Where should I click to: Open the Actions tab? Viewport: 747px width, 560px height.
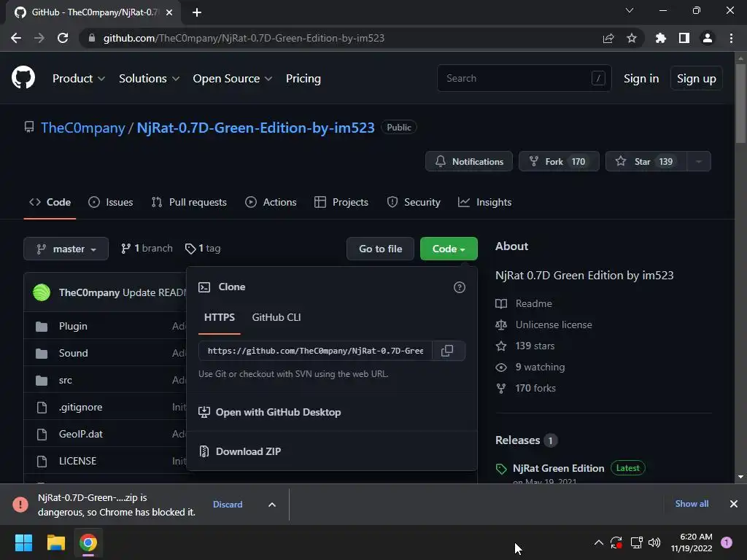(271, 203)
